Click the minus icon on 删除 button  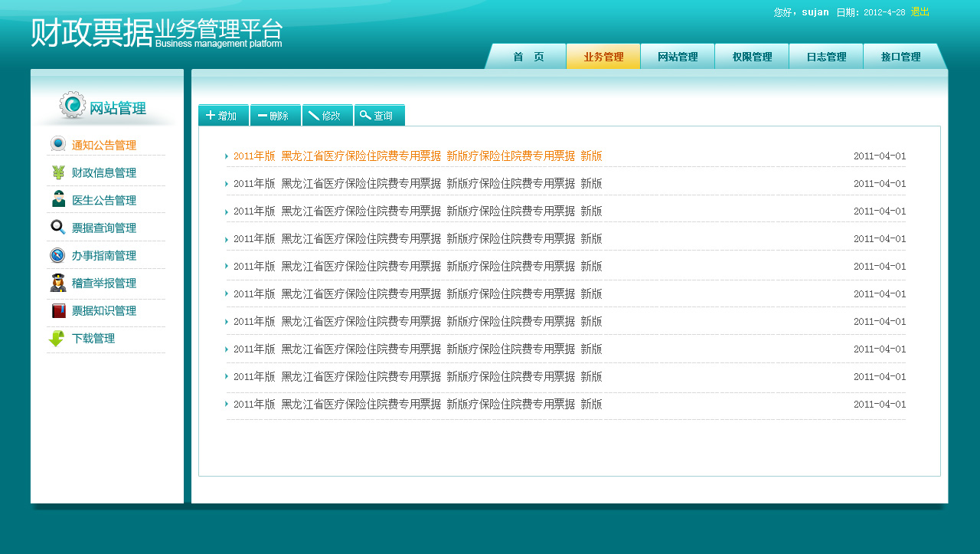(x=263, y=116)
